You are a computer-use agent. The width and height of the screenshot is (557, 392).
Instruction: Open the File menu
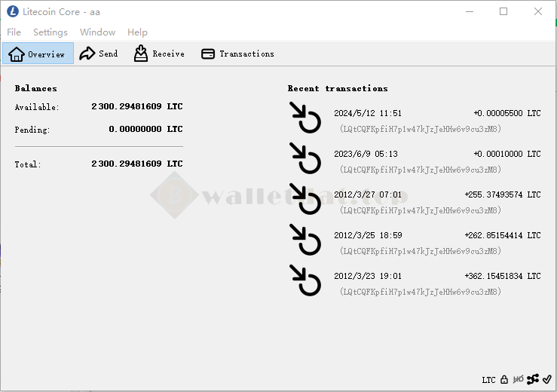[14, 32]
